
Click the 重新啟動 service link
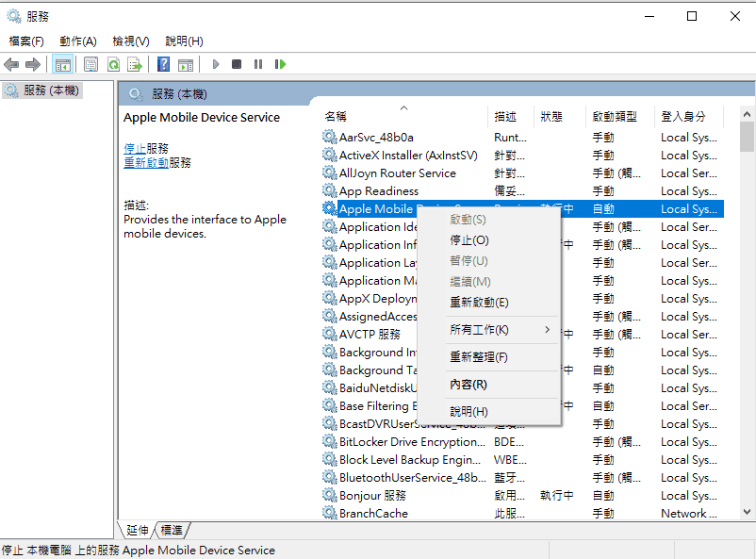point(146,163)
